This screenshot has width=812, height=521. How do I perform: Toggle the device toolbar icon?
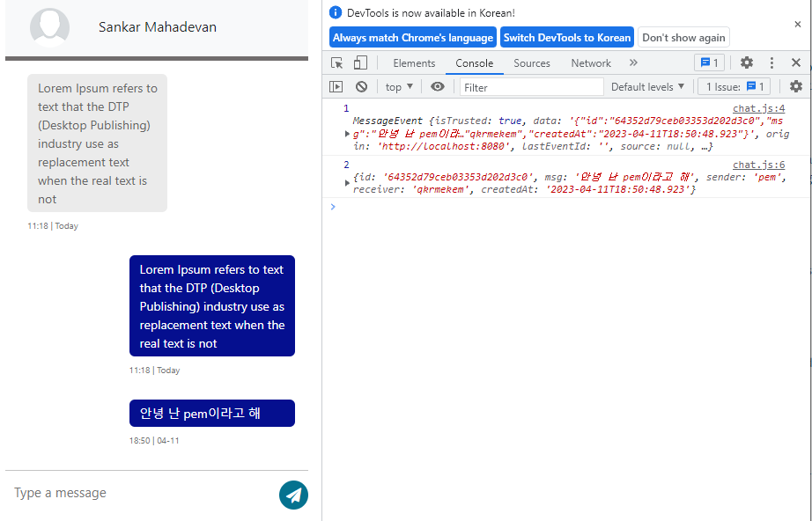coord(360,63)
